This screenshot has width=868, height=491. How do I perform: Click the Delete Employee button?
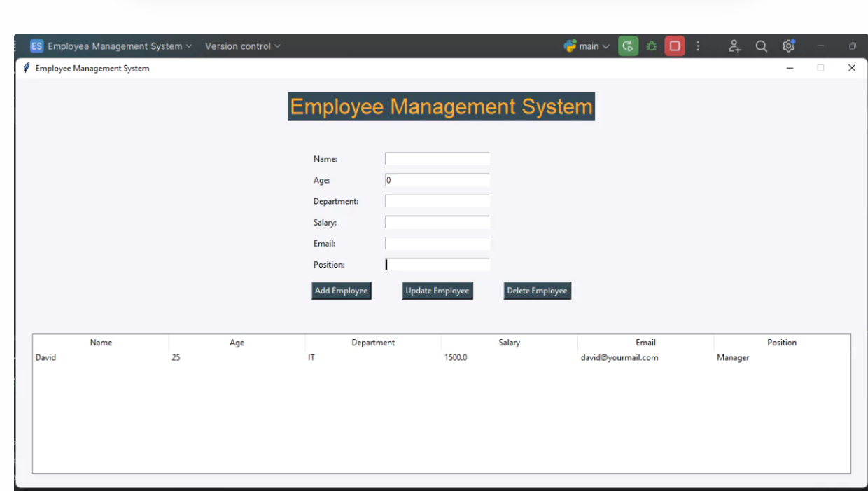click(x=537, y=290)
